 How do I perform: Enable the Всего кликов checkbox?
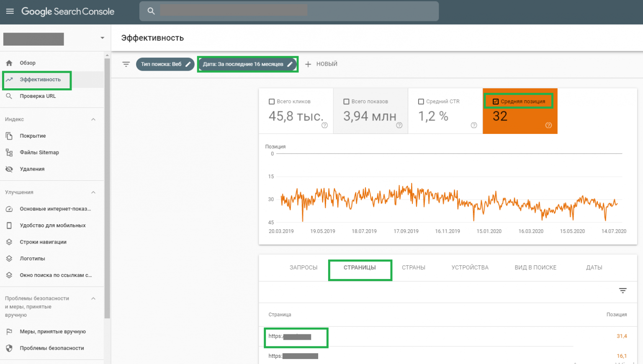pyautogui.click(x=272, y=101)
